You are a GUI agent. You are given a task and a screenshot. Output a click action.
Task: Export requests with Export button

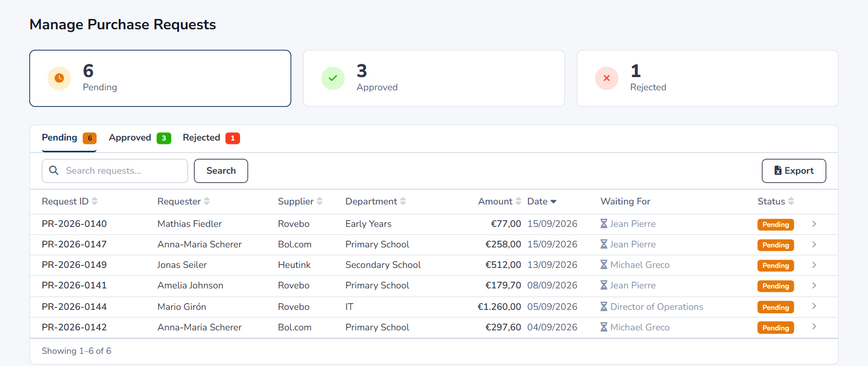(x=794, y=171)
